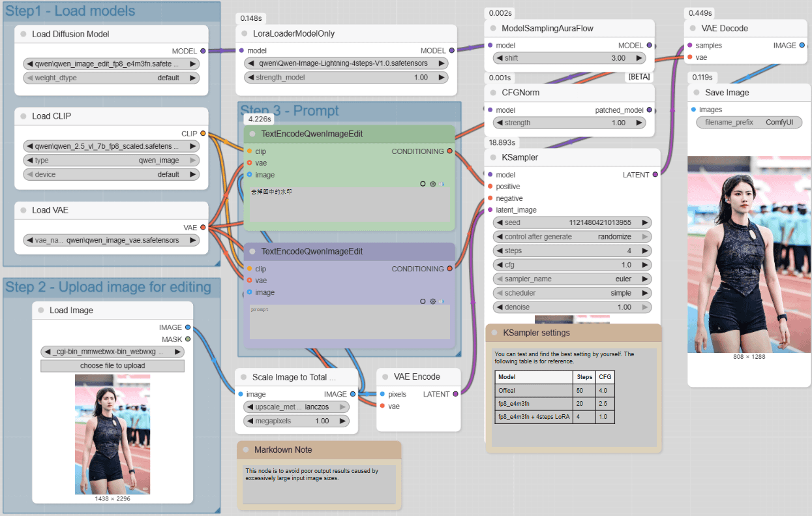Collapse the Save Image node via title dot
Screen dimensions: 812x516
[696, 93]
